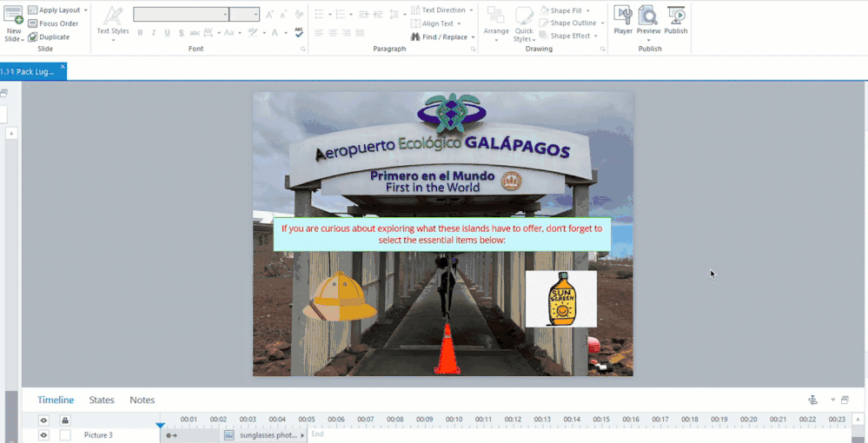
Task: Toggle the Picture 3 lock checkbox
Action: click(x=65, y=435)
